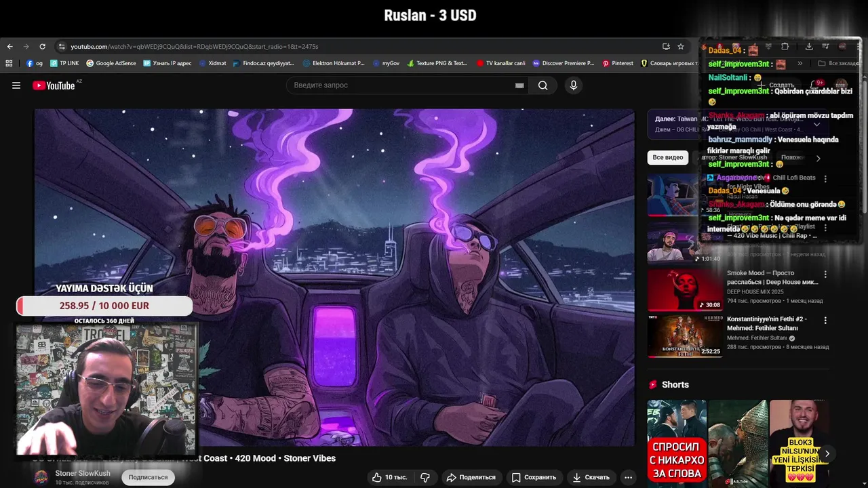868x488 pixels.
Task: Open the Smoke Mood video title
Action: tap(772, 277)
